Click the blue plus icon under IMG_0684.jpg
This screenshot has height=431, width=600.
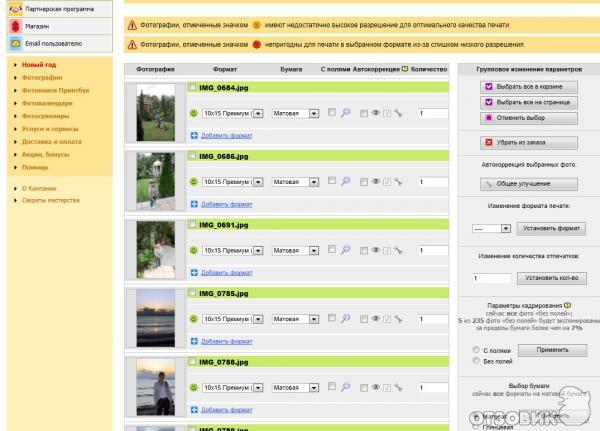coord(194,134)
